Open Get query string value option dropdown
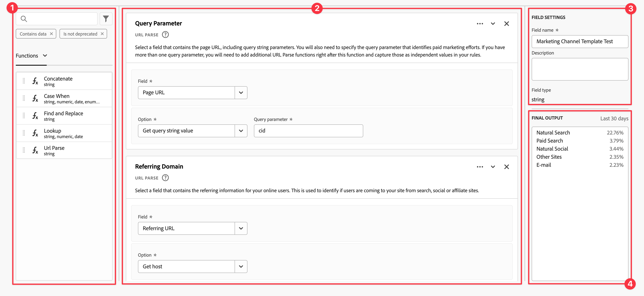This screenshot has height=296, width=644. coord(241,131)
